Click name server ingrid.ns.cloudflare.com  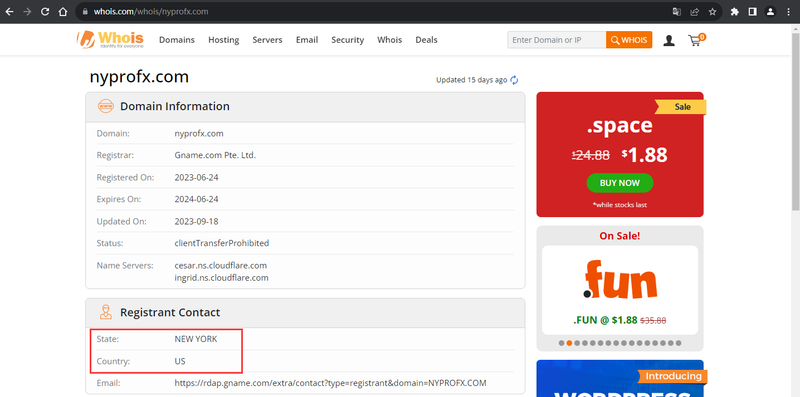pyautogui.click(x=221, y=278)
